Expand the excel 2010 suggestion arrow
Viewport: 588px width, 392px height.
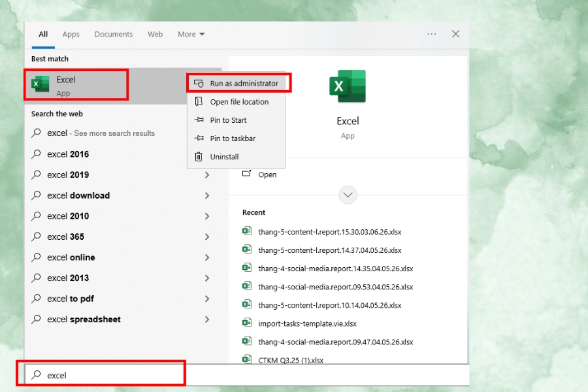207,216
